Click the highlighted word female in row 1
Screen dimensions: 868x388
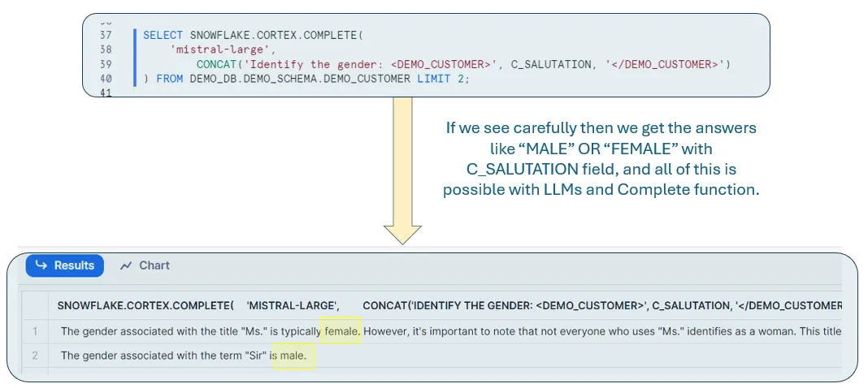[x=341, y=331]
